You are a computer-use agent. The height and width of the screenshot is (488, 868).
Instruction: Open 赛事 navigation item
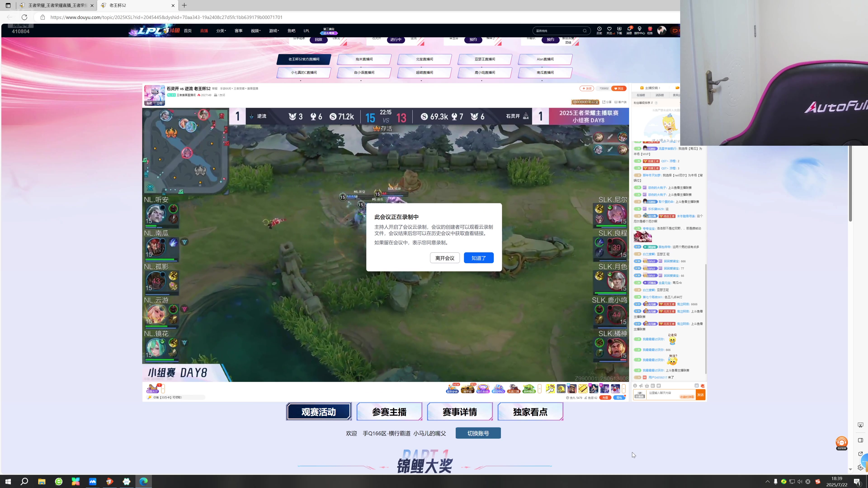(238, 31)
